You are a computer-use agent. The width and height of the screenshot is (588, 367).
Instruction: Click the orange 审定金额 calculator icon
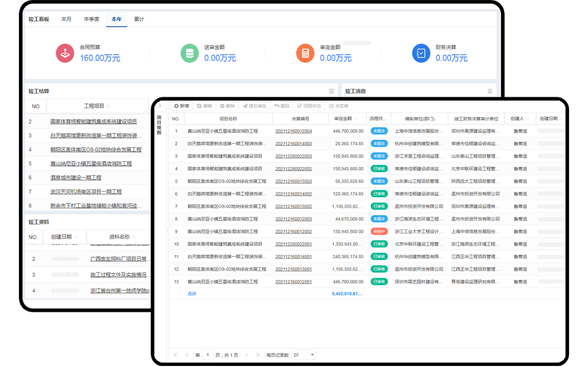(x=304, y=53)
